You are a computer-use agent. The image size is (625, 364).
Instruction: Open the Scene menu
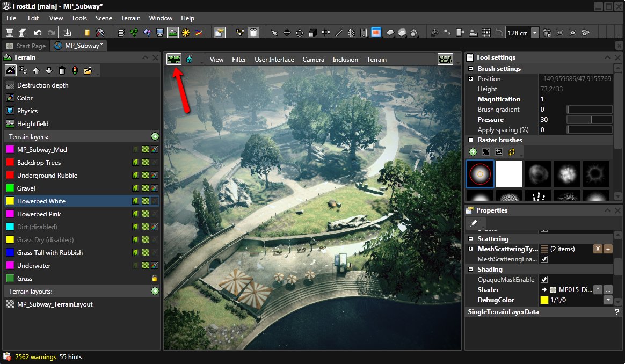pyautogui.click(x=104, y=18)
